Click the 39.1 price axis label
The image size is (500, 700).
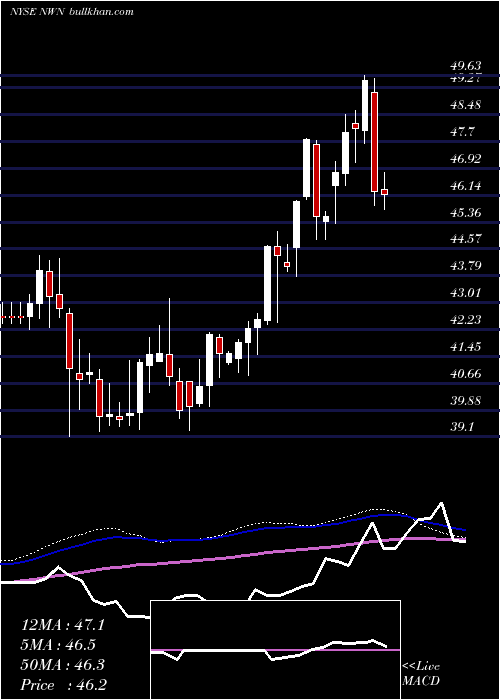click(462, 427)
